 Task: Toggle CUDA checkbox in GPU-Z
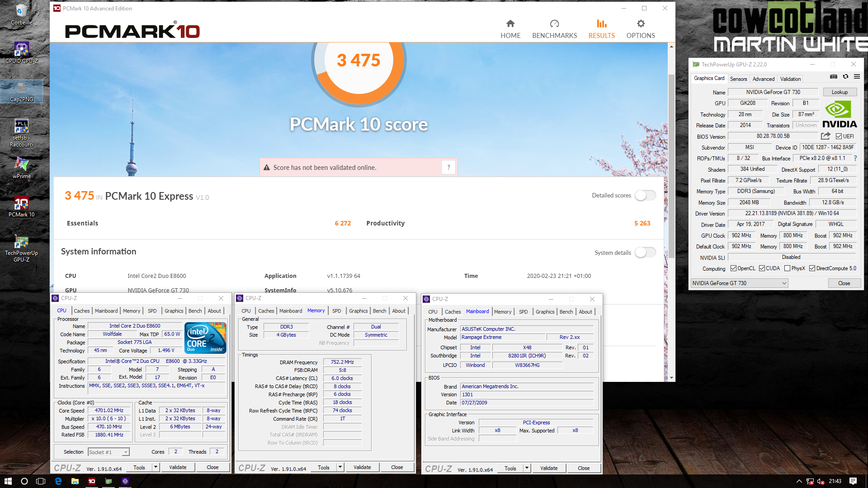(x=762, y=268)
